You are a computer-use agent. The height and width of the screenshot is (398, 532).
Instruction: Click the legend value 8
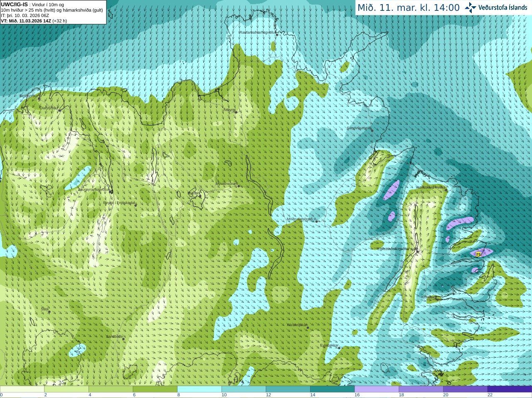coord(179,395)
